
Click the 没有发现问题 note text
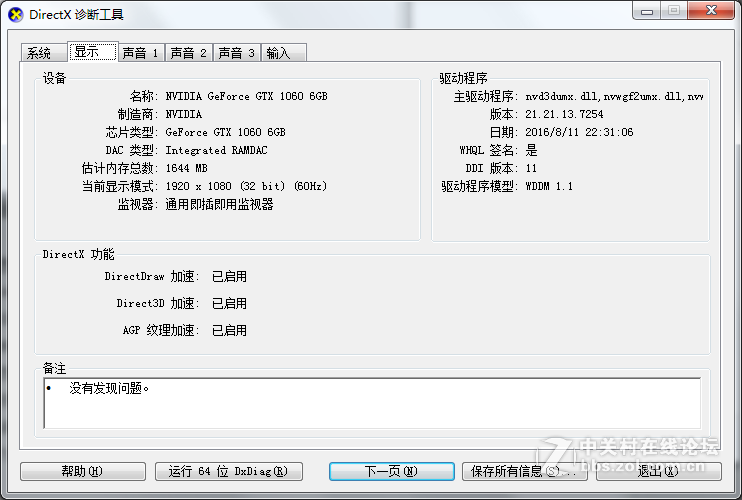[109, 388]
